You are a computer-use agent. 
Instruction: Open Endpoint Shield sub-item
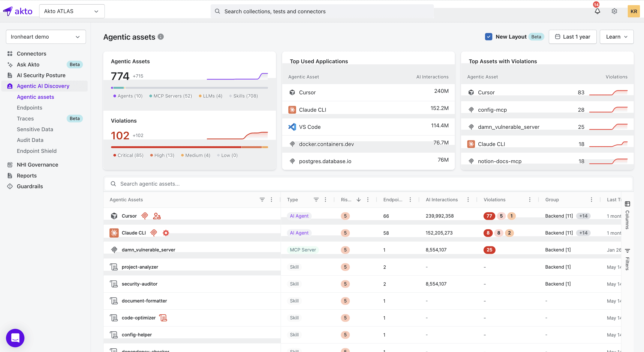[37, 151]
